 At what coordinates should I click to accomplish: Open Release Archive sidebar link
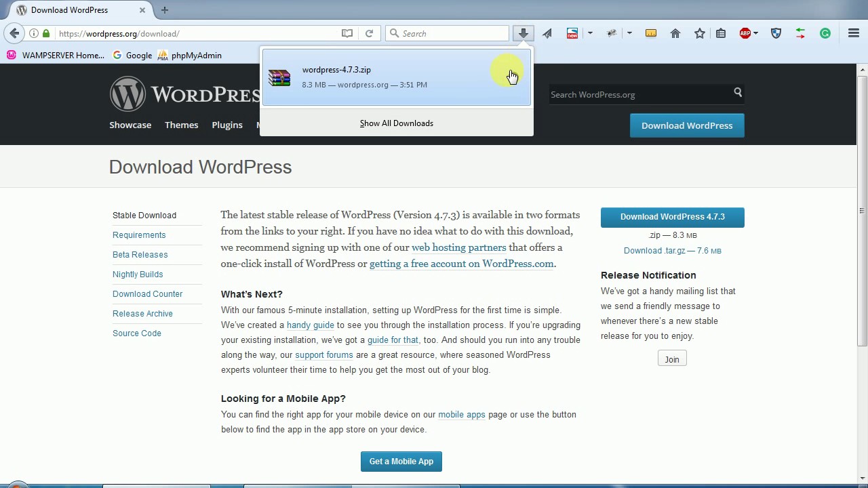[142, 313]
